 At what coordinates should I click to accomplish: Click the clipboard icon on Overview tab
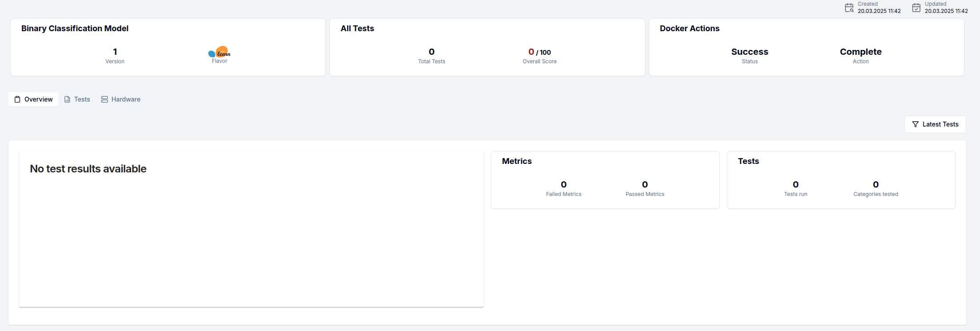(17, 99)
